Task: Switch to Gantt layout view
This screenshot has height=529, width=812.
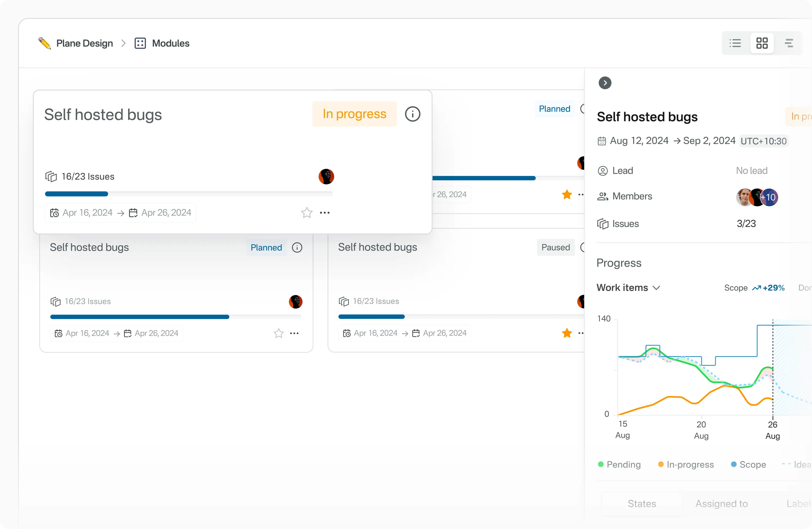Action: [x=789, y=43]
